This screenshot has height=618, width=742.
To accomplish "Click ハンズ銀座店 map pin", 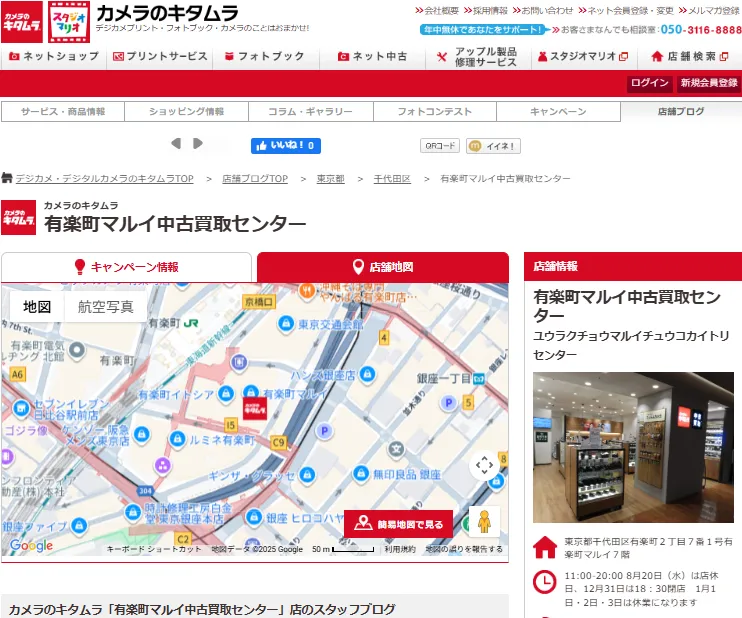I will pos(367,374).
